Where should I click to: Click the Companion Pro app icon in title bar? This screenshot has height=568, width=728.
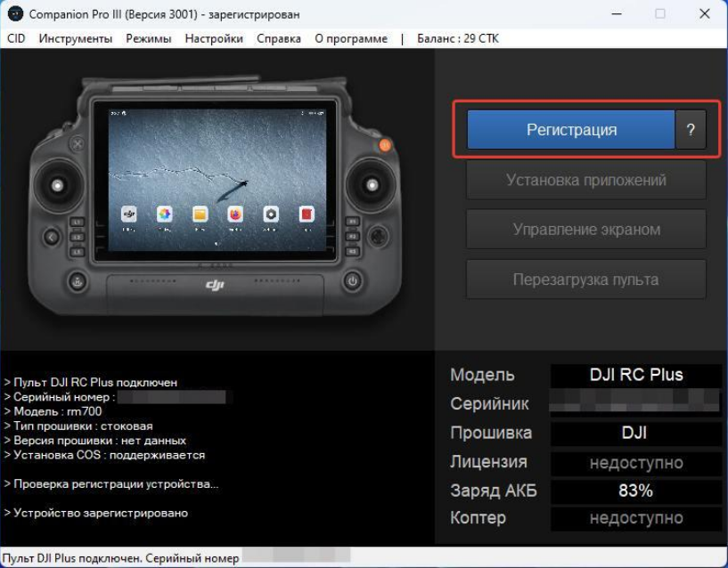pyautogui.click(x=16, y=14)
